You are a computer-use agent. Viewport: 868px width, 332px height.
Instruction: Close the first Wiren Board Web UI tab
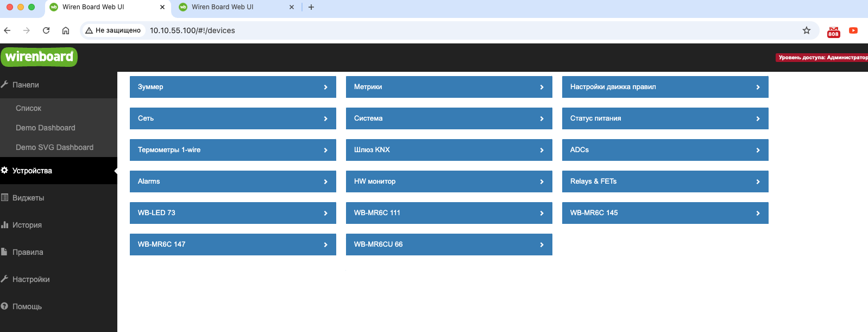[162, 7]
